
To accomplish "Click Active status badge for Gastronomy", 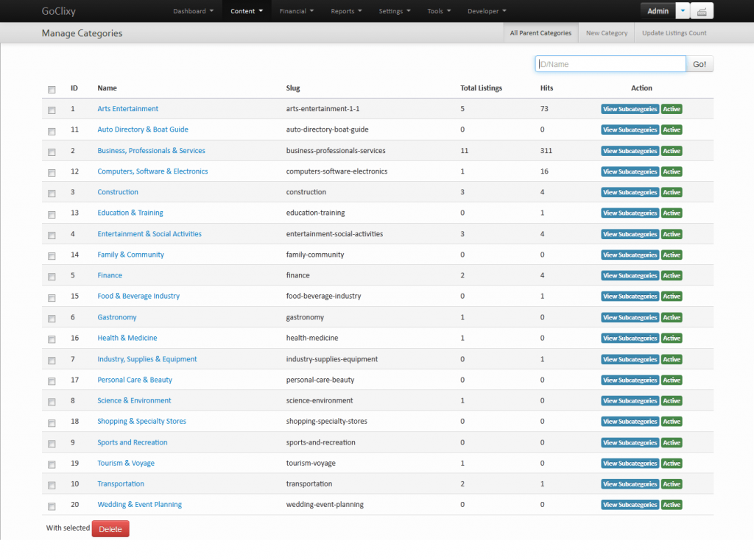I will click(x=672, y=318).
